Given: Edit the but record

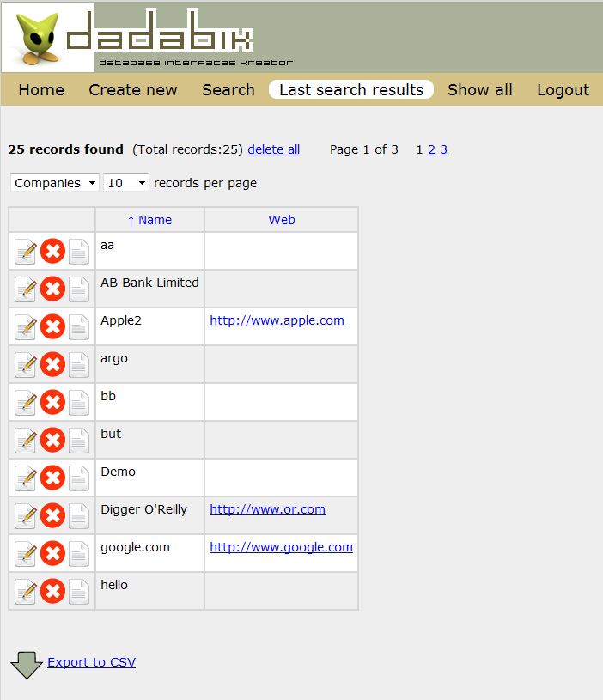Looking at the screenshot, I should click(x=26, y=440).
